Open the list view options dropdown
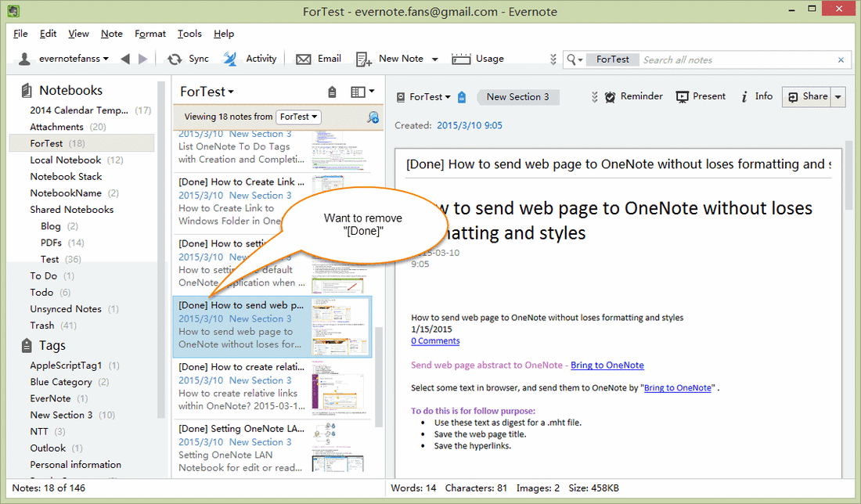861x504 pixels. point(363,92)
